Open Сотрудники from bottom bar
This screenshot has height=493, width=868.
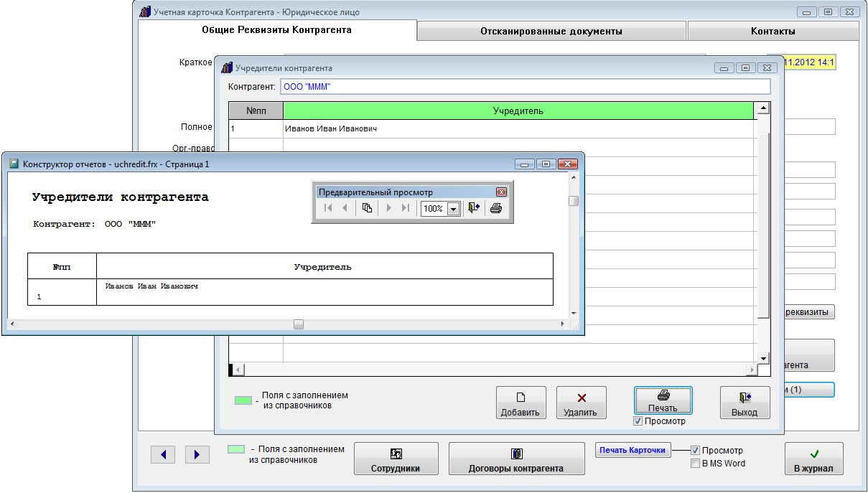click(396, 459)
